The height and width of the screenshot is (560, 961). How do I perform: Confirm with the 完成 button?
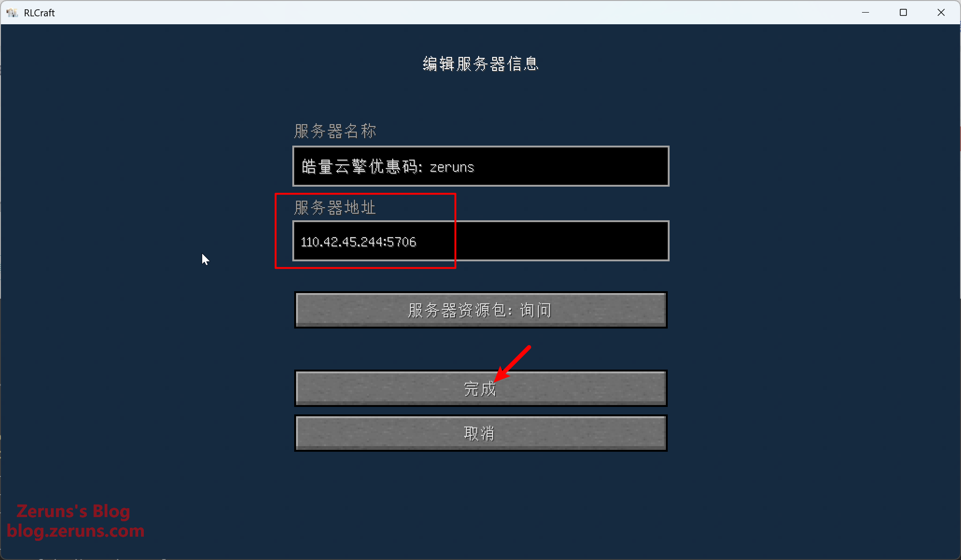tap(480, 388)
